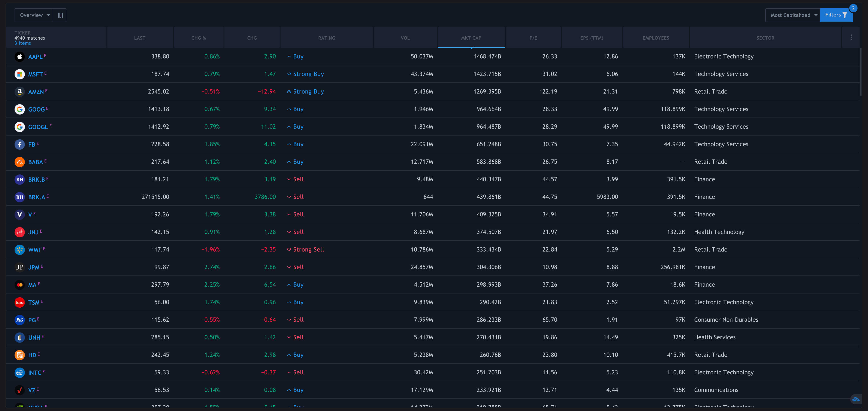This screenshot has height=411, width=868.
Task: Click the Filters funnel button
Action: (x=836, y=15)
